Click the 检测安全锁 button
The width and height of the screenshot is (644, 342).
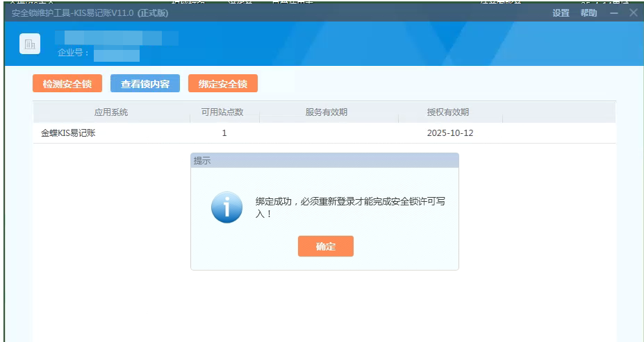click(x=67, y=84)
